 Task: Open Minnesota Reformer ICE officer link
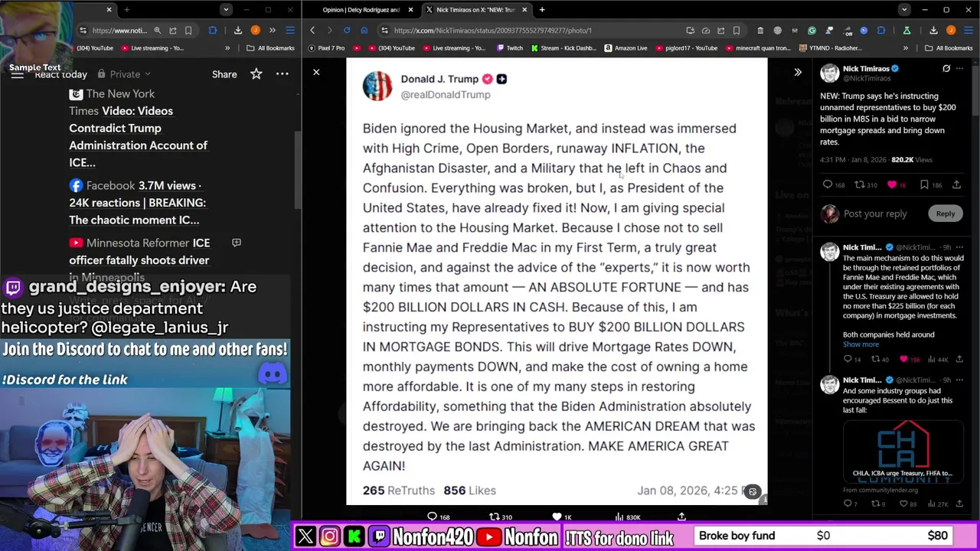tap(139, 260)
